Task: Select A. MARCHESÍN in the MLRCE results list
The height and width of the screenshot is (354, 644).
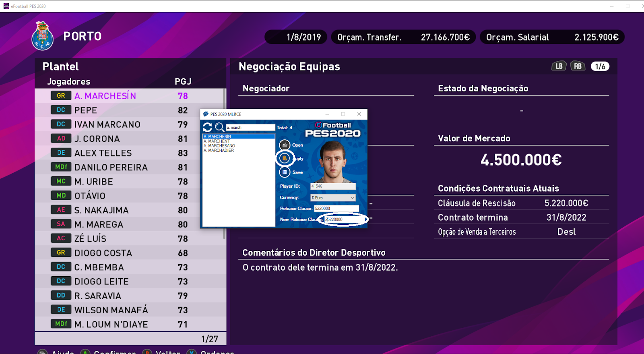Action: (x=239, y=137)
